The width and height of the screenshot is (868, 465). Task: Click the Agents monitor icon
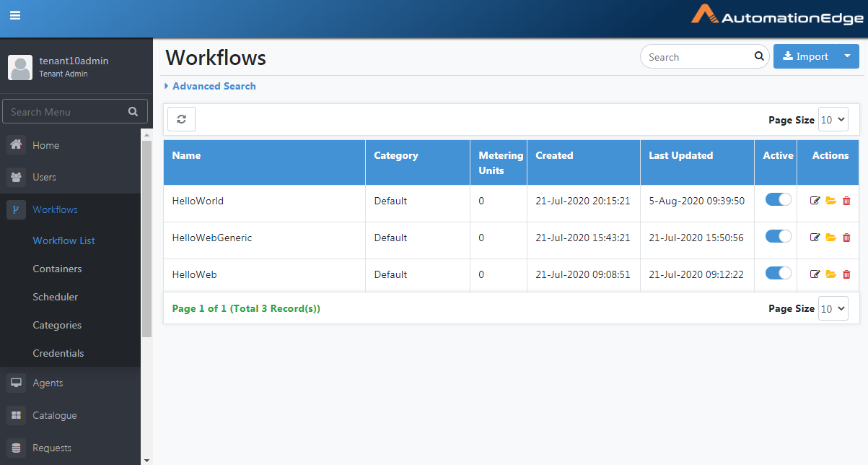pyautogui.click(x=17, y=383)
